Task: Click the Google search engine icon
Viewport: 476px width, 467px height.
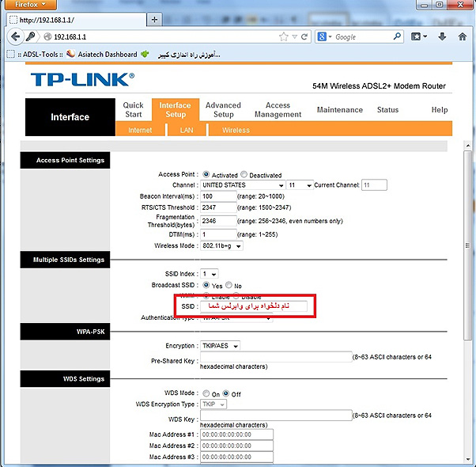Action: 322,36
